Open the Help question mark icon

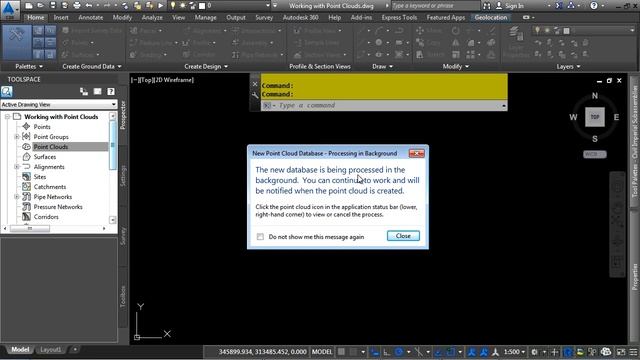[594, 6]
